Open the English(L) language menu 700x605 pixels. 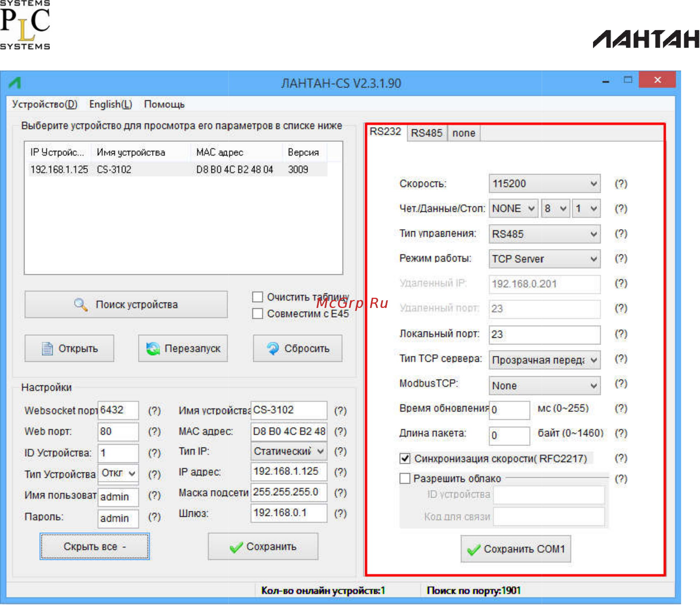pyautogui.click(x=111, y=104)
